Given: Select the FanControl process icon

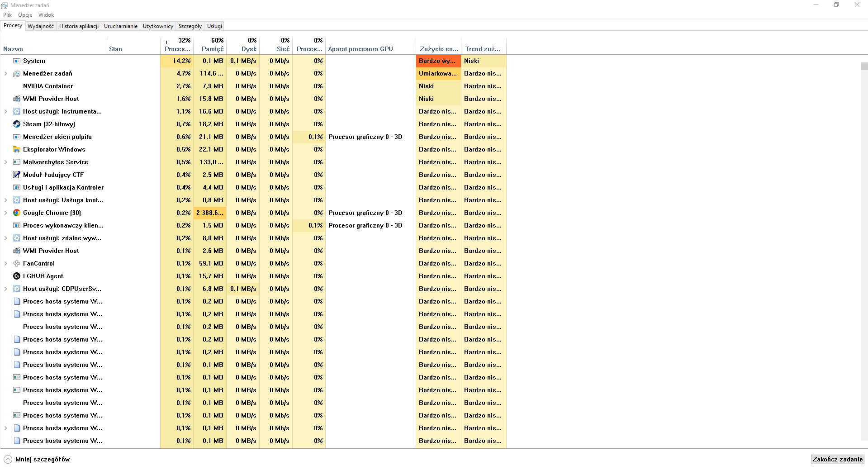Looking at the screenshot, I should pyautogui.click(x=17, y=263).
